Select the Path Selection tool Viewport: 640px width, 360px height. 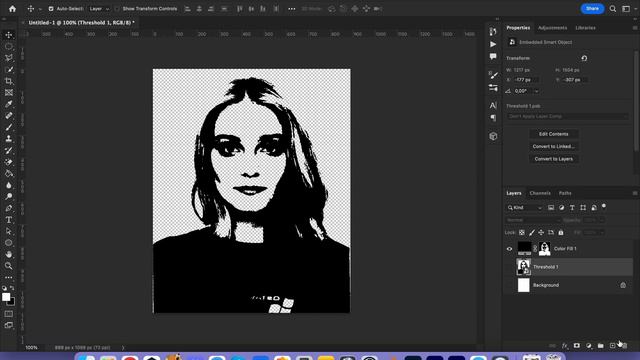click(x=9, y=231)
